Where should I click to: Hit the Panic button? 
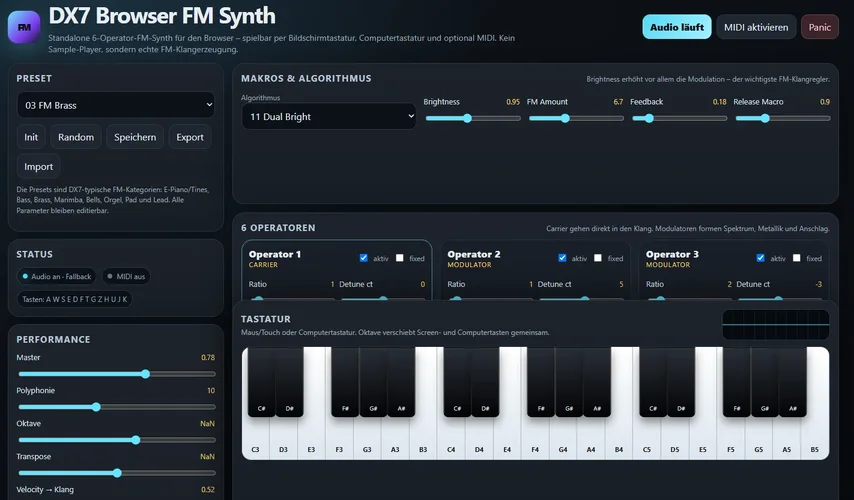tap(819, 27)
